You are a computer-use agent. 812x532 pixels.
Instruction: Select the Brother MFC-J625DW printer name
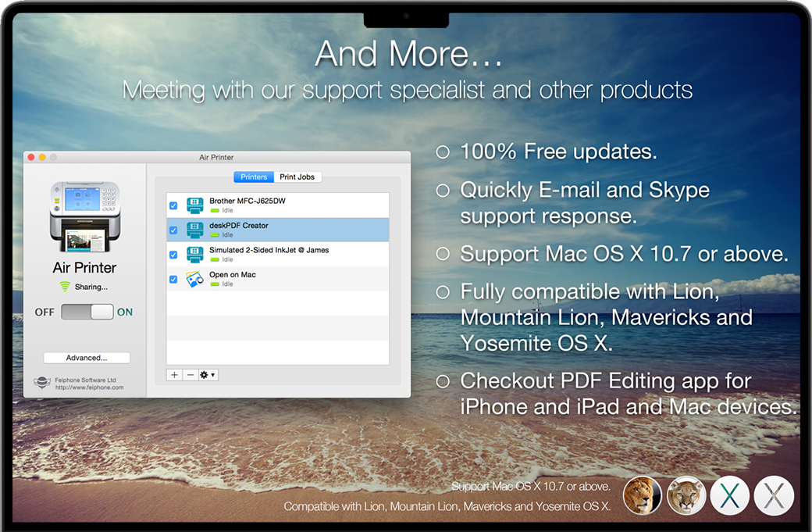click(x=248, y=201)
